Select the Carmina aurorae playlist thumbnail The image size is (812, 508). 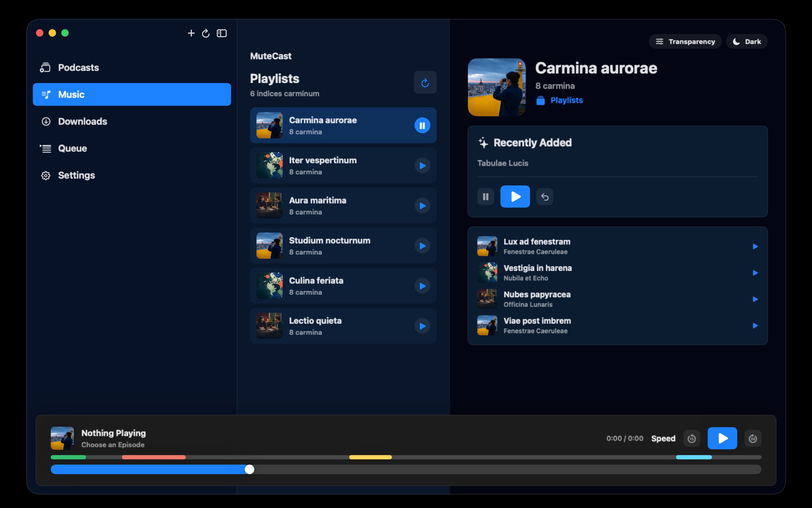pos(270,125)
